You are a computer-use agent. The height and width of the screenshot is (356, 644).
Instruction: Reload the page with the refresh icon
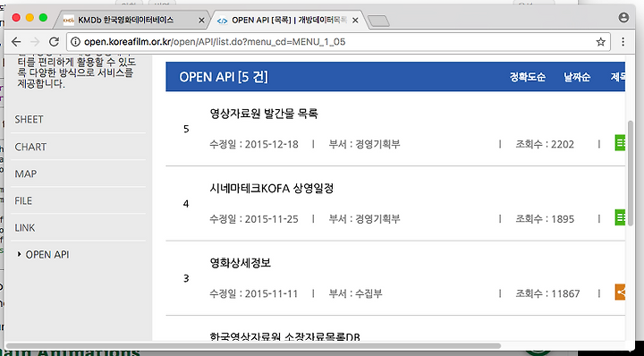(54, 41)
